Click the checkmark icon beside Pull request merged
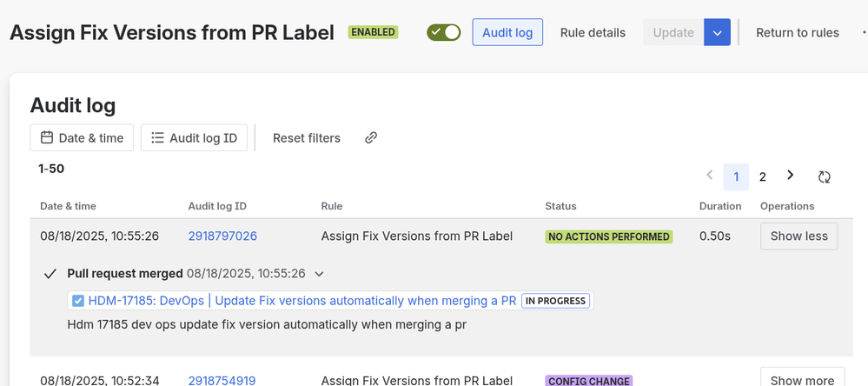 click(x=50, y=274)
